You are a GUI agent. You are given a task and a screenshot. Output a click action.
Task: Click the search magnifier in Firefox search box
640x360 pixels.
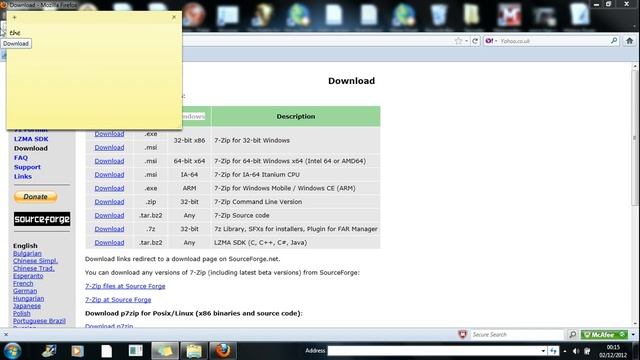click(x=614, y=40)
